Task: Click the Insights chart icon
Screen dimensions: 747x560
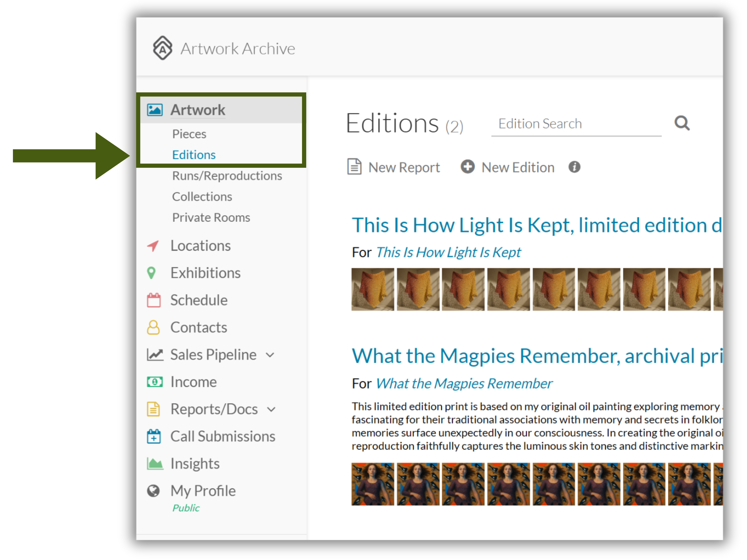Action: point(155,463)
